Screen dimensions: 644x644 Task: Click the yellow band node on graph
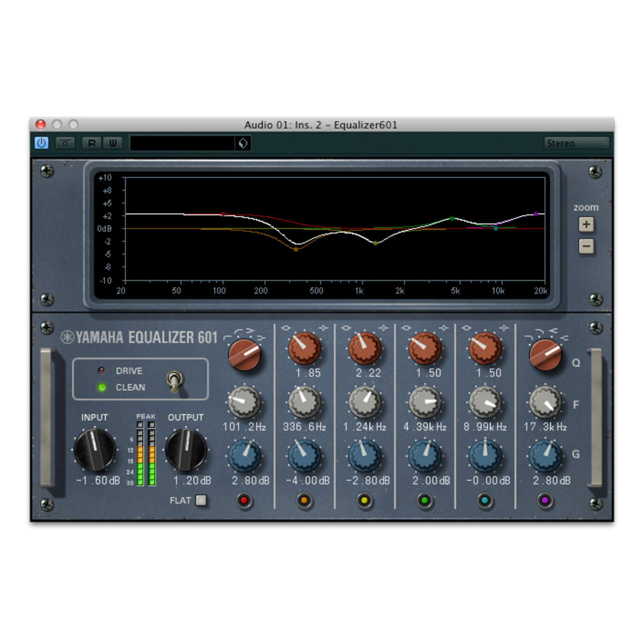pyautogui.click(x=375, y=243)
